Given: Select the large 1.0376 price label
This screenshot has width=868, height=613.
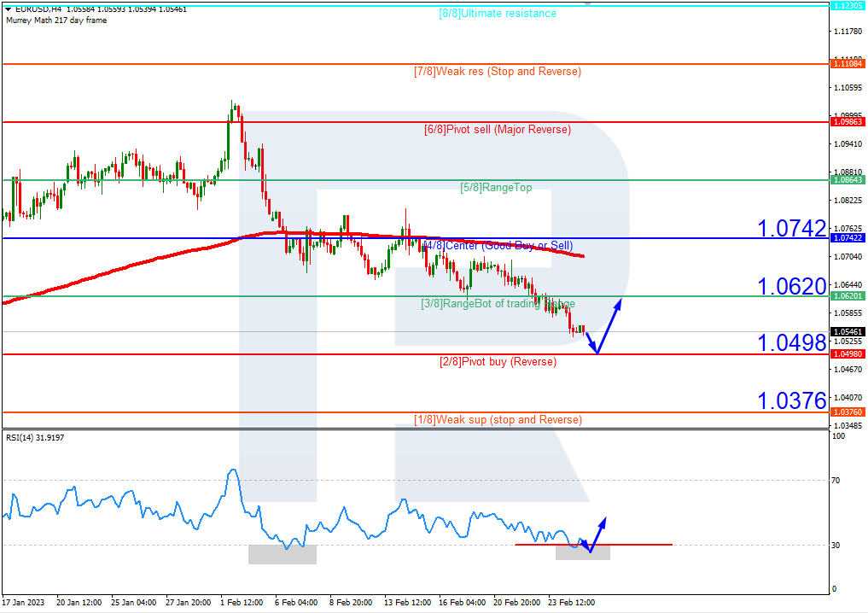Looking at the screenshot, I should (x=791, y=400).
